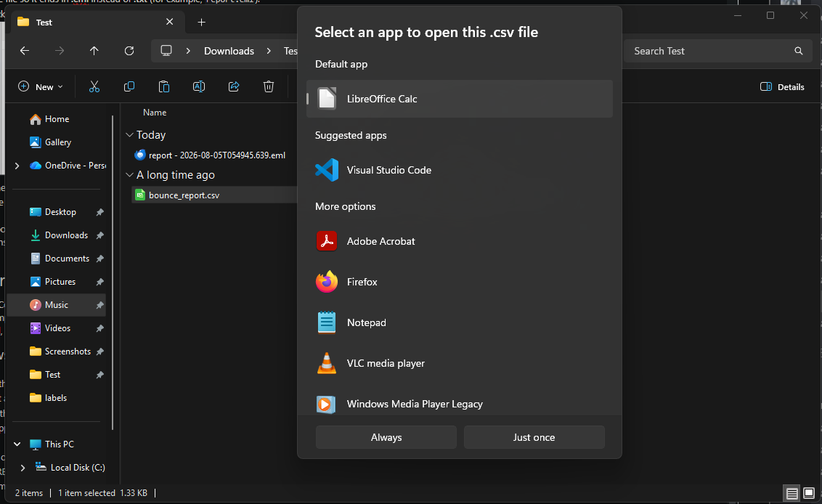822x504 pixels.
Task: Select Visual Studio Code from suggested apps
Action: point(459,170)
